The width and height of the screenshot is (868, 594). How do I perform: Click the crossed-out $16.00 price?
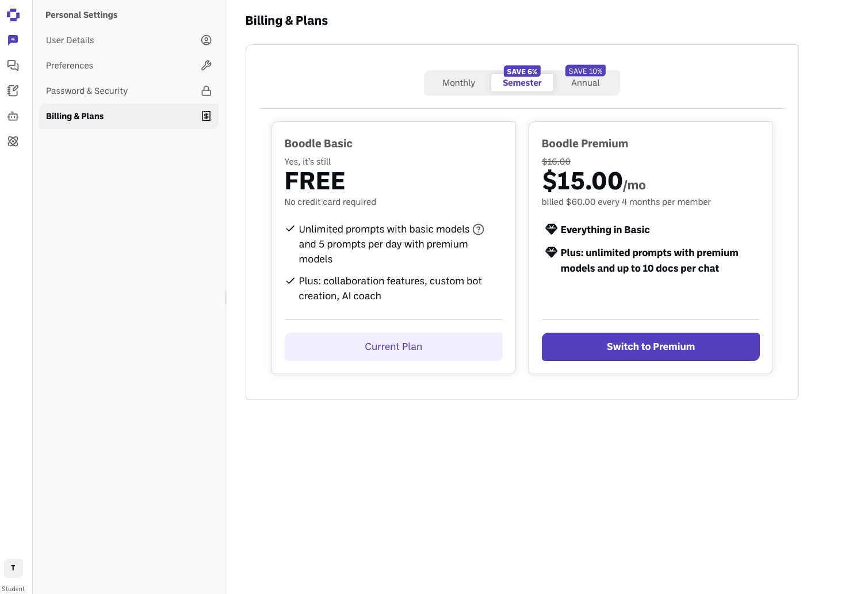click(x=556, y=162)
